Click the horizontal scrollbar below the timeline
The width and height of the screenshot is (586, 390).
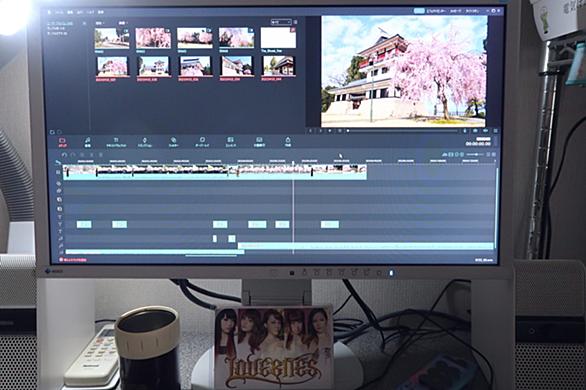click(x=211, y=256)
